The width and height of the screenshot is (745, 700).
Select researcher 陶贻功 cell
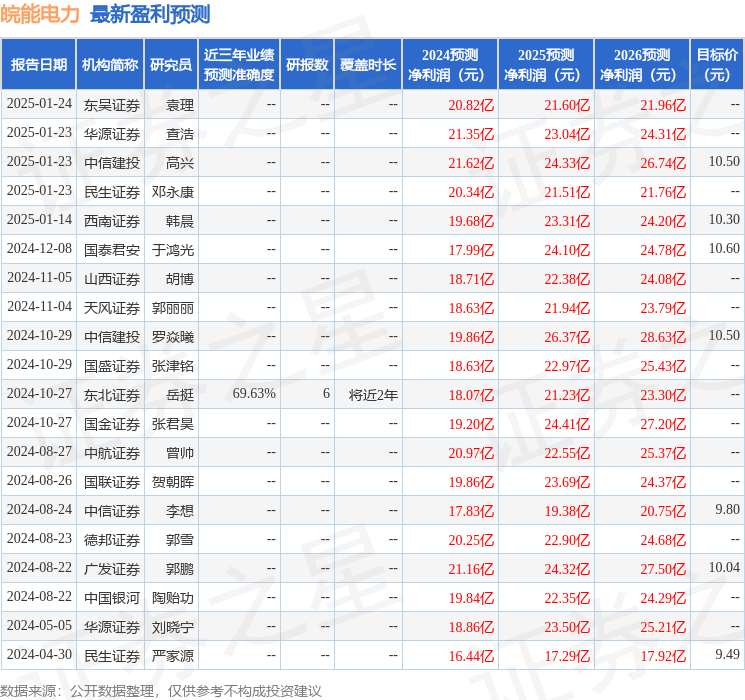[172, 598]
